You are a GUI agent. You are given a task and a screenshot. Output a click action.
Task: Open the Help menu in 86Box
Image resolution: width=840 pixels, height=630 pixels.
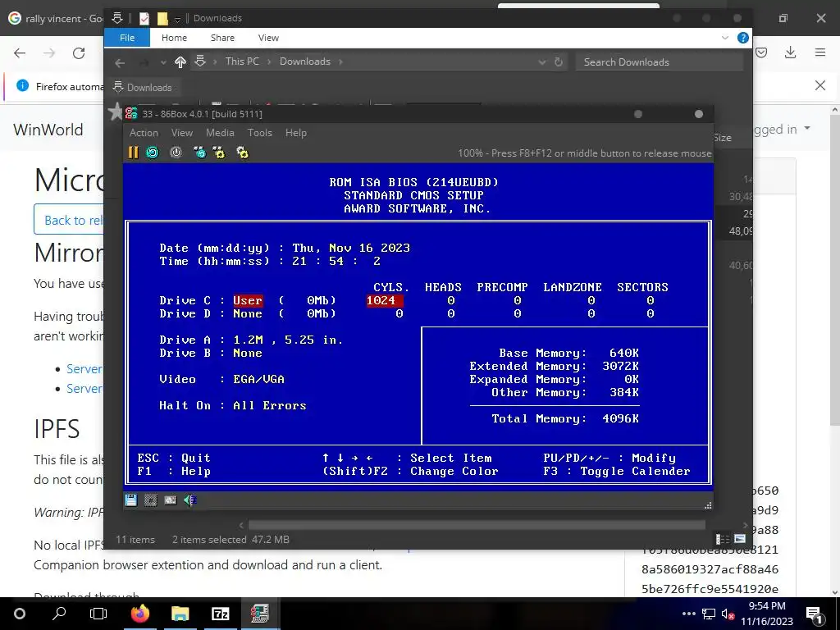coord(295,133)
